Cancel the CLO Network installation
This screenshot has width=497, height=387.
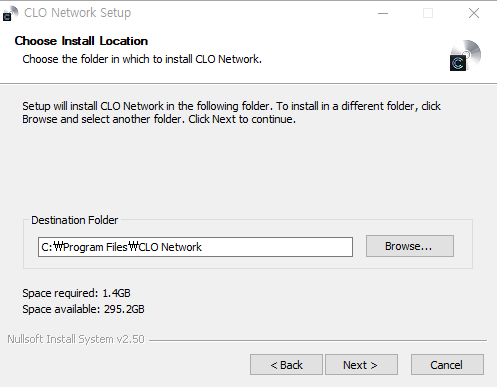click(447, 365)
